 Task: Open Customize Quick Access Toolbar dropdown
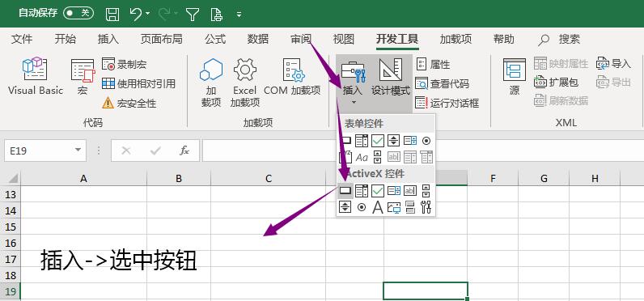pyautogui.click(x=239, y=15)
